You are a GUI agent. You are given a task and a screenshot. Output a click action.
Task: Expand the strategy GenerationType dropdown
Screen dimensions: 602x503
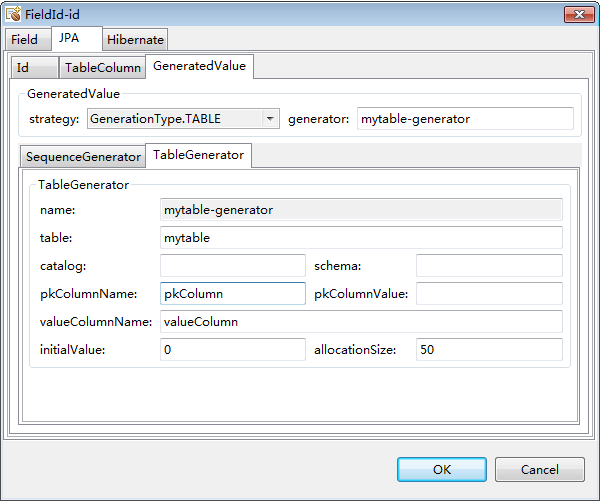269,119
